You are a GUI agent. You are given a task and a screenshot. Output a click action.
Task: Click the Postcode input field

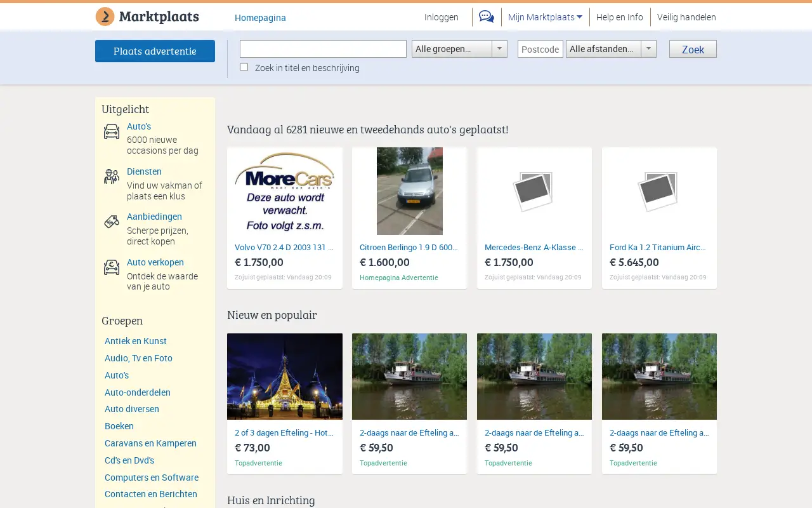(540, 49)
